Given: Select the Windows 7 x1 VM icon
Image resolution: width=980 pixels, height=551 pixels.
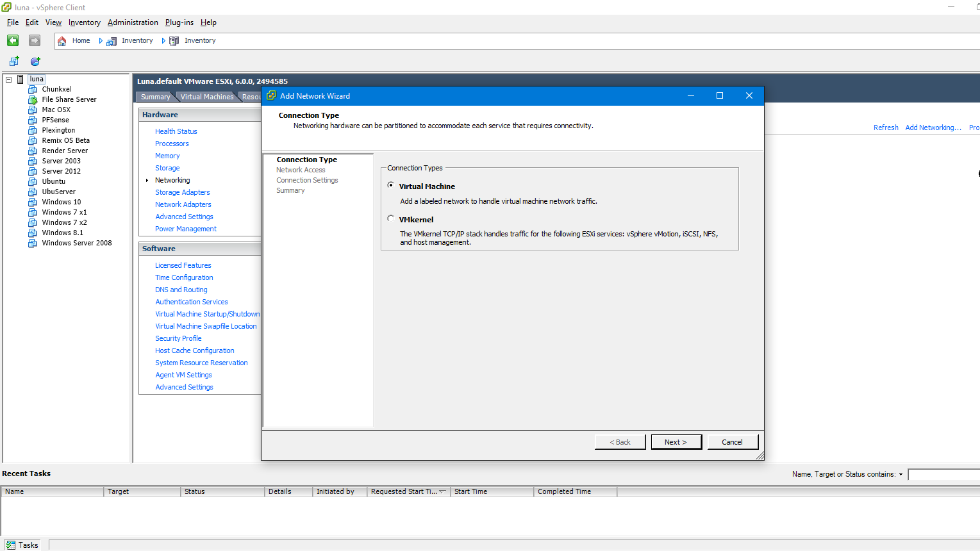Looking at the screenshot, I should coord(33,213).
